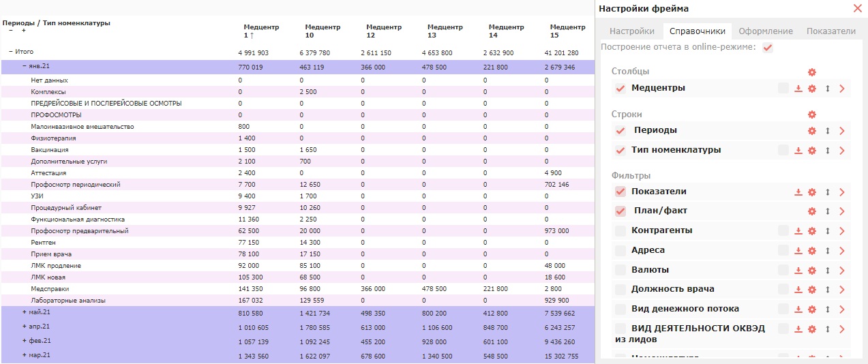The height and width of the screenshot is (364, 868).
Task: Switch to the Оформление tab
Action: tap(765, 31)
